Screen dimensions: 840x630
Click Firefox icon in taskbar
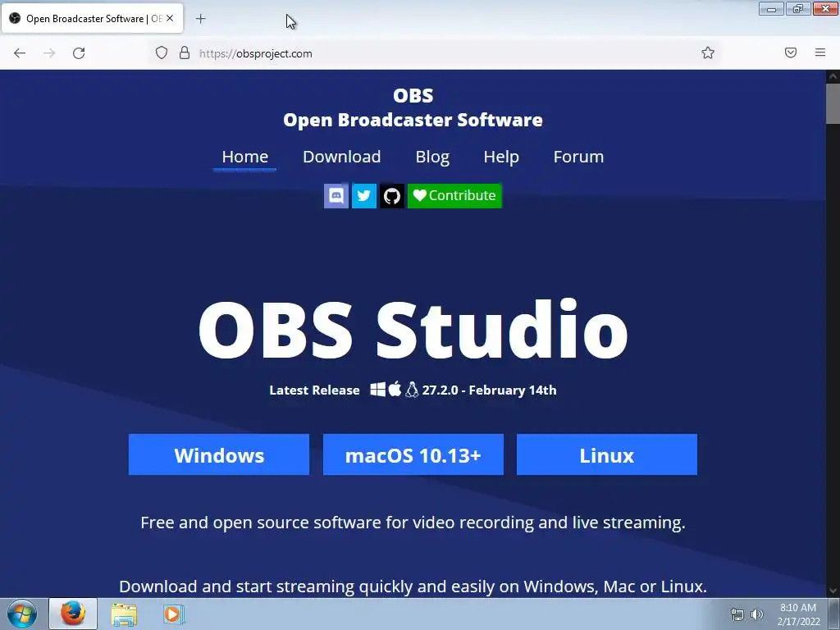point(73,614)
